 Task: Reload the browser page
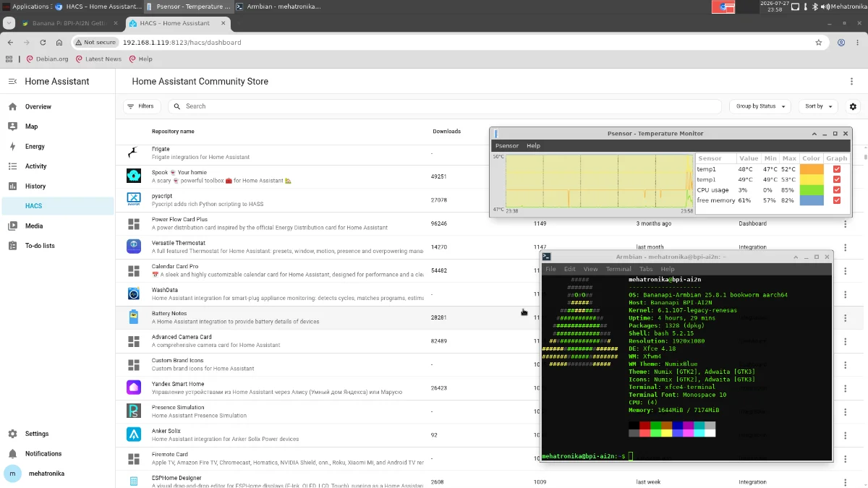point(43,43)
